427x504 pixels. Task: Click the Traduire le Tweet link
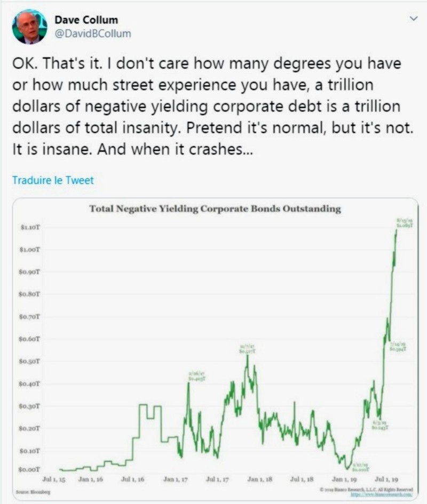tap(53, 180)
